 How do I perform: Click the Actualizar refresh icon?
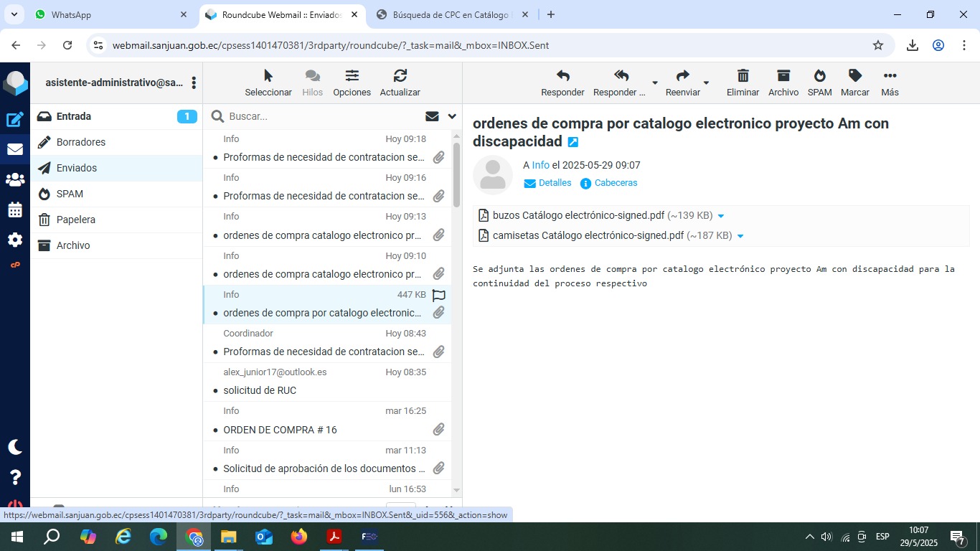400,76
